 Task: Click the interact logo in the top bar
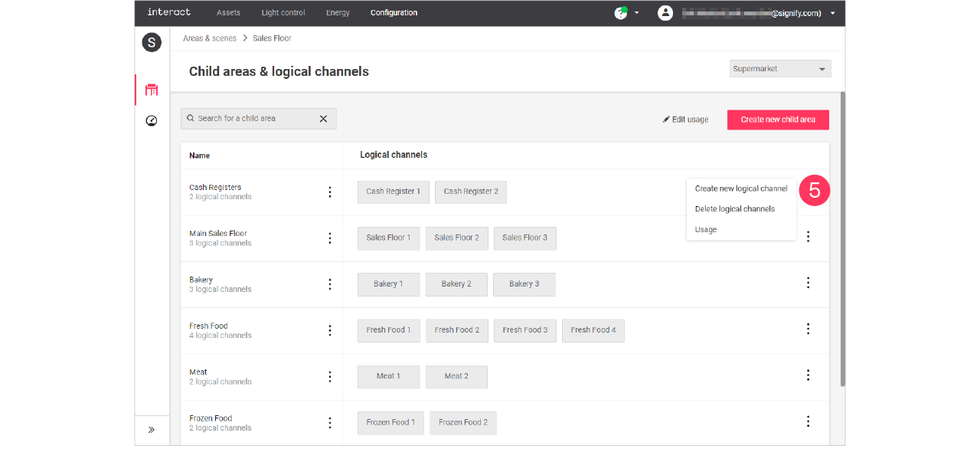pyautogui.click(x=168, y=12)
